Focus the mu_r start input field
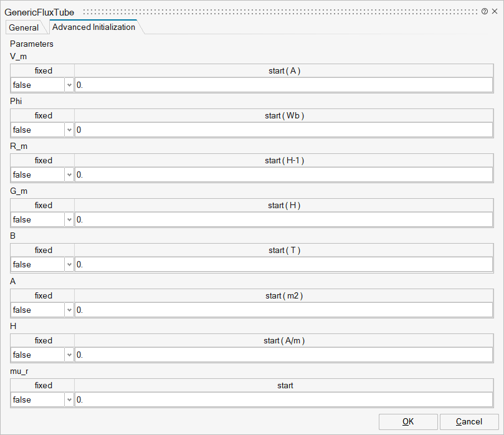Image resolution: width=504 pixels, height=435 pixels. tap(285, 400)
